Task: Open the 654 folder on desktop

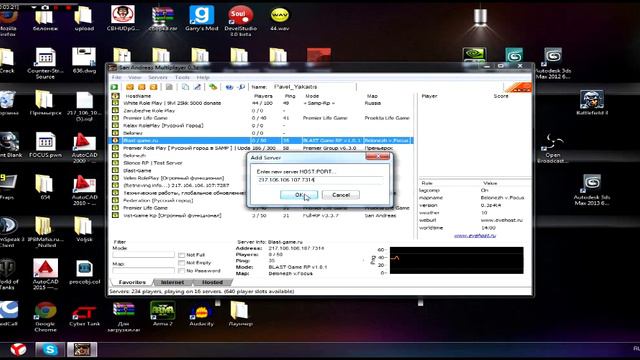Action: pos(45,187)
